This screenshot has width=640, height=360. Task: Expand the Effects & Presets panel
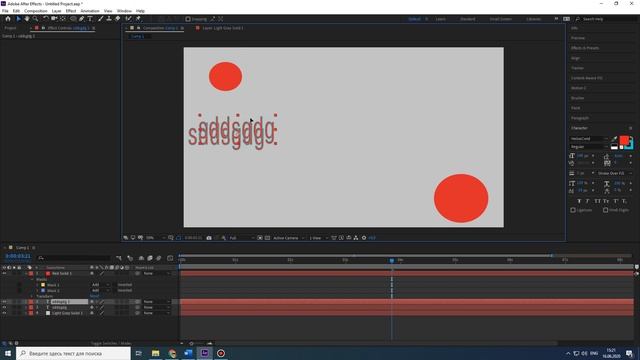(585, 48)
